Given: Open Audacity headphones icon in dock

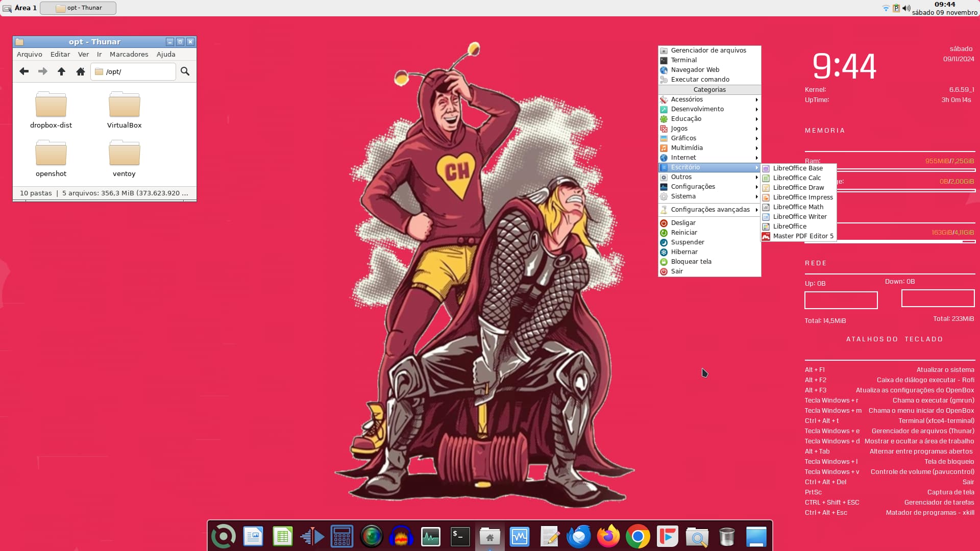Looking at the screenshot, I should coord(401,537).
